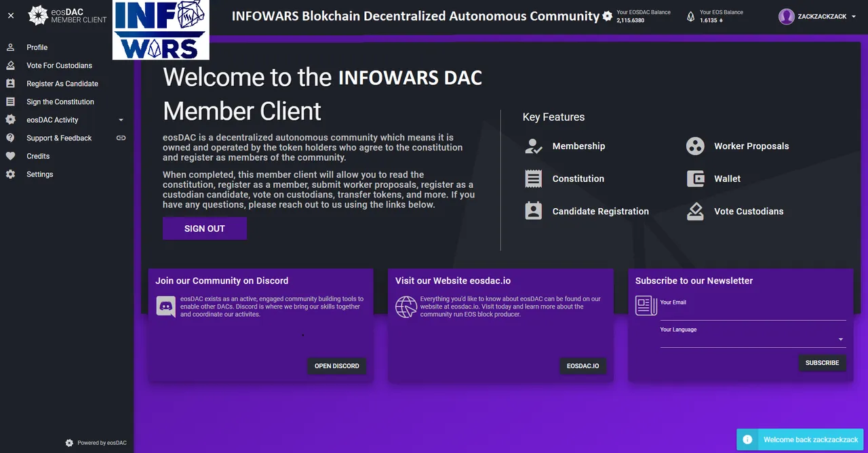
Task: Click the Powered by eosDAC gear icon
Action: tap(69, 443)
